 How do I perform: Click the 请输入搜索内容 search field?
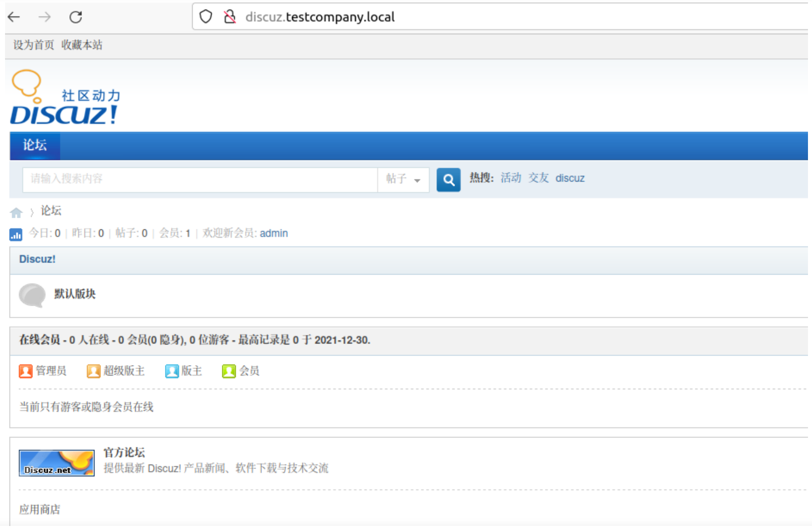coord(200,180)
